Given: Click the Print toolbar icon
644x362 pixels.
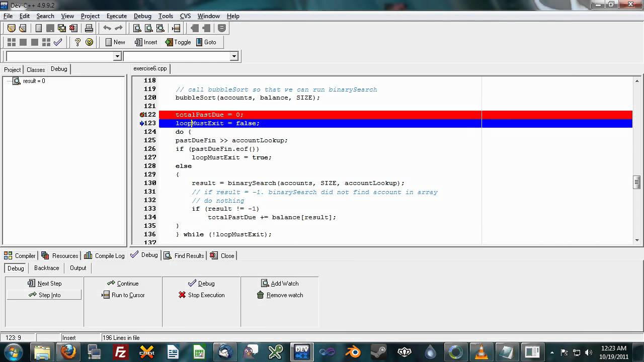Looking at the screenshot, I should [89, 28].
